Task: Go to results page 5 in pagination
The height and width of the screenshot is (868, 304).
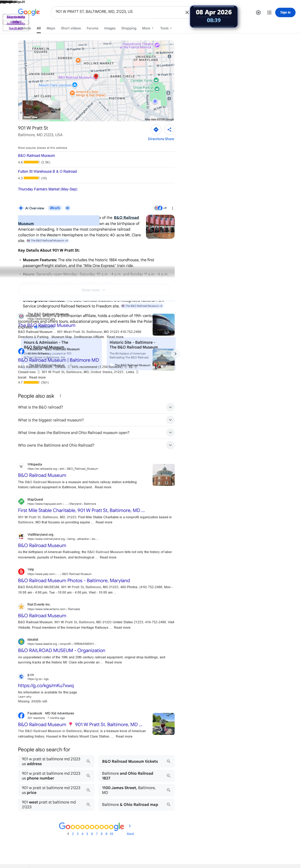Action: pyautogui.click(x=87, y=834)
